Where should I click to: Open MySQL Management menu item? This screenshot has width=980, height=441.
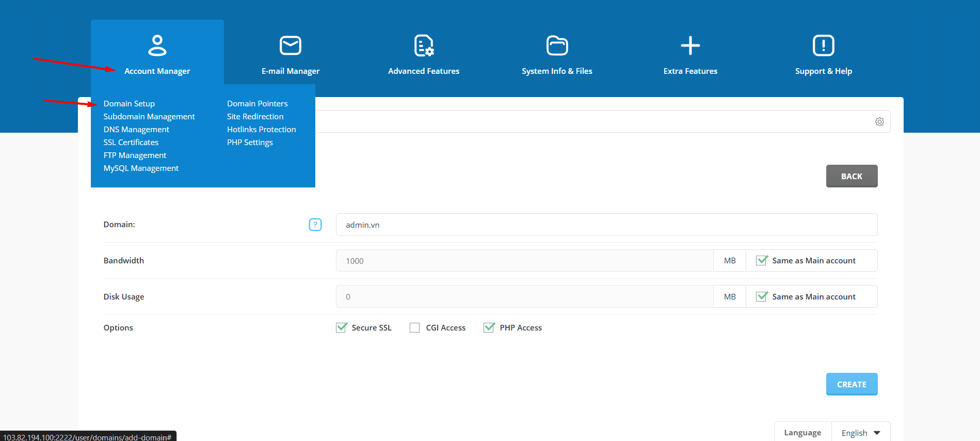[141, 168]
